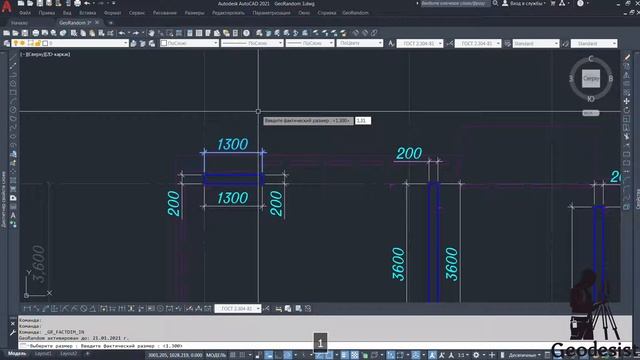Click Pan hand icon in standard toolbar
Image resolution: width=640 pixels, height=360 pixels.
pos(151,33)
